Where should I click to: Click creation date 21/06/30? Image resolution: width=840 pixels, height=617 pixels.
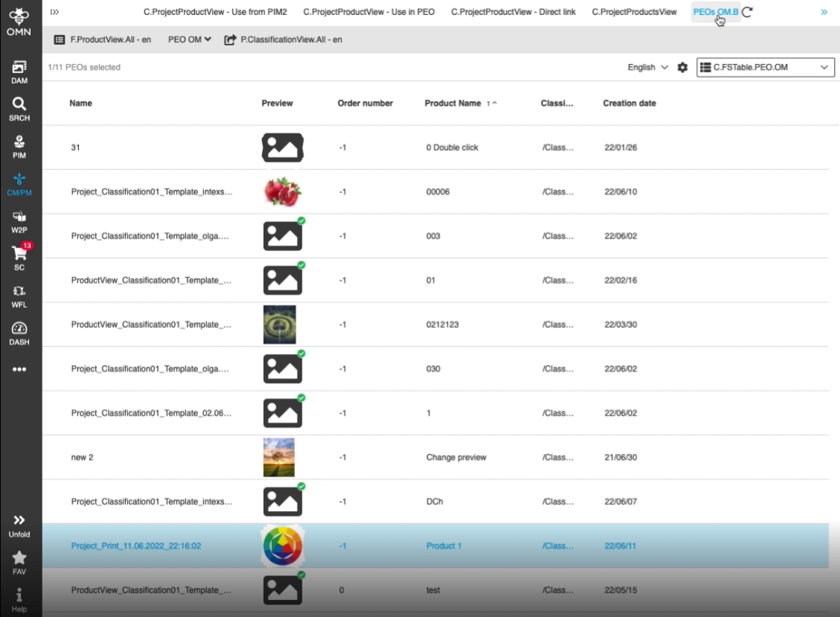(620, 458)
